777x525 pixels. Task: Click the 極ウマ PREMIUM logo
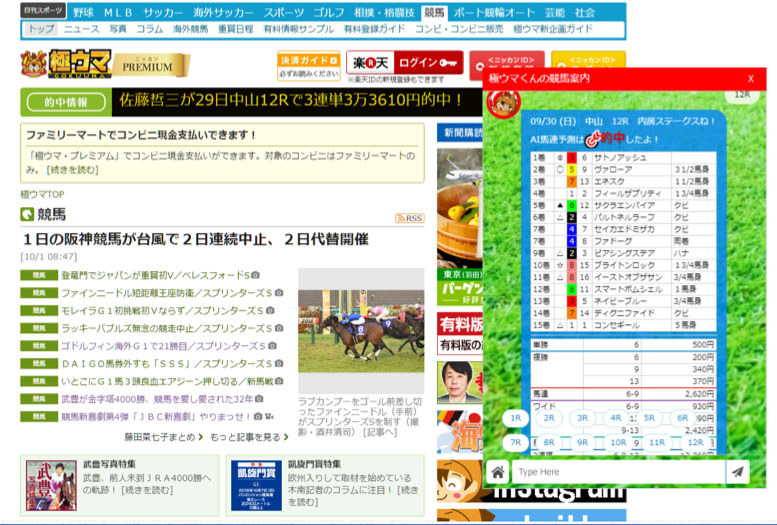(106, 64)
